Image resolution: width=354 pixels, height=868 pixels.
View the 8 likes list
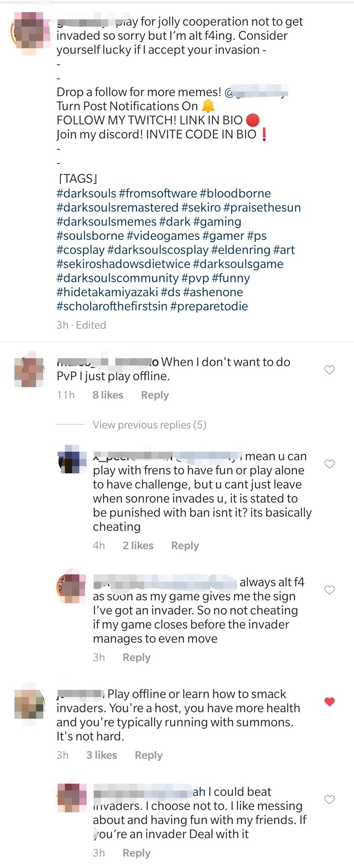point(108,395)
